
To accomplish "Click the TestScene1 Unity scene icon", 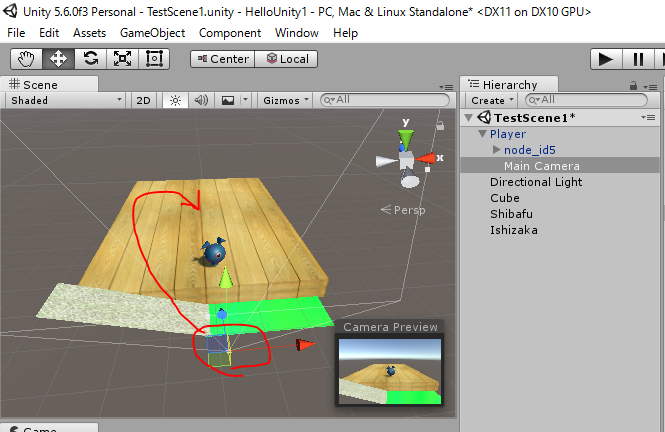I will 484,117.
